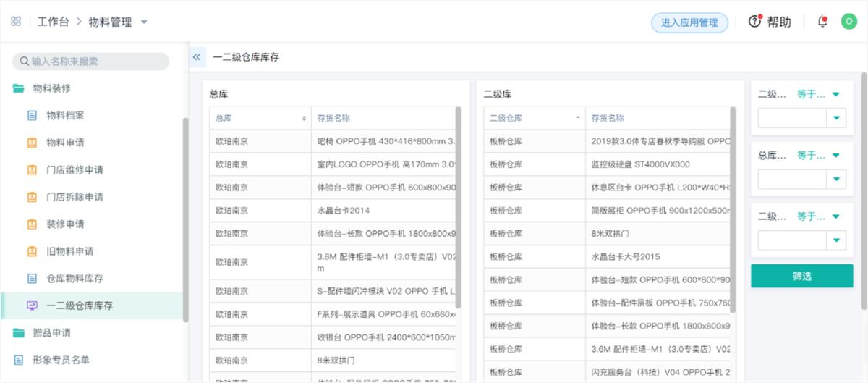868x383 pixels.
Task: Select row 吧椅 OPPO手机 430*416*800mm
Action: coord(332,141)
